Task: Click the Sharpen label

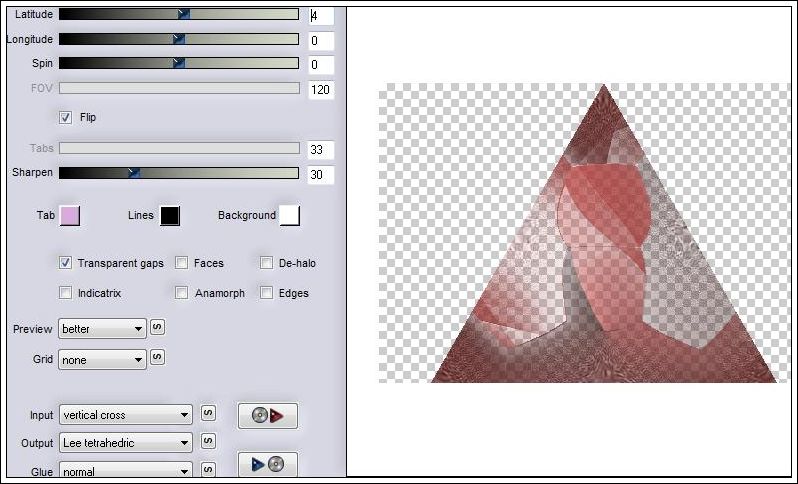Action: click(32, 173)
